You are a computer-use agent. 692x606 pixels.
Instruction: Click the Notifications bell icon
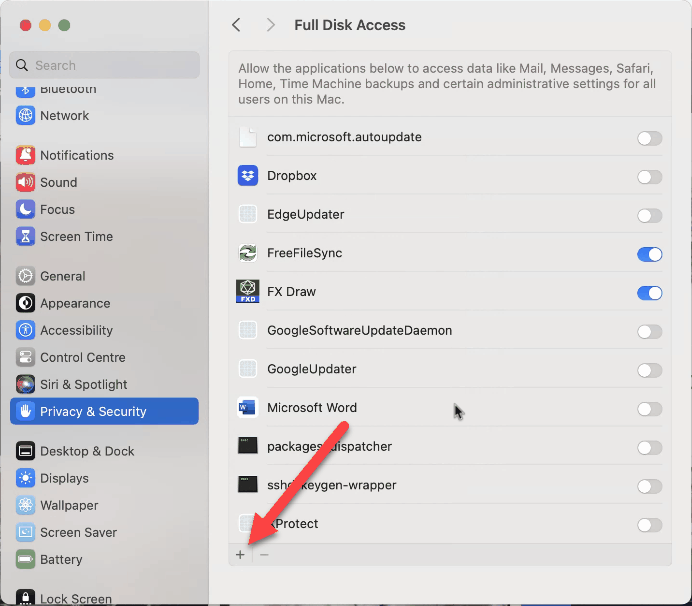pyautogui.click(x=25, y=155)
